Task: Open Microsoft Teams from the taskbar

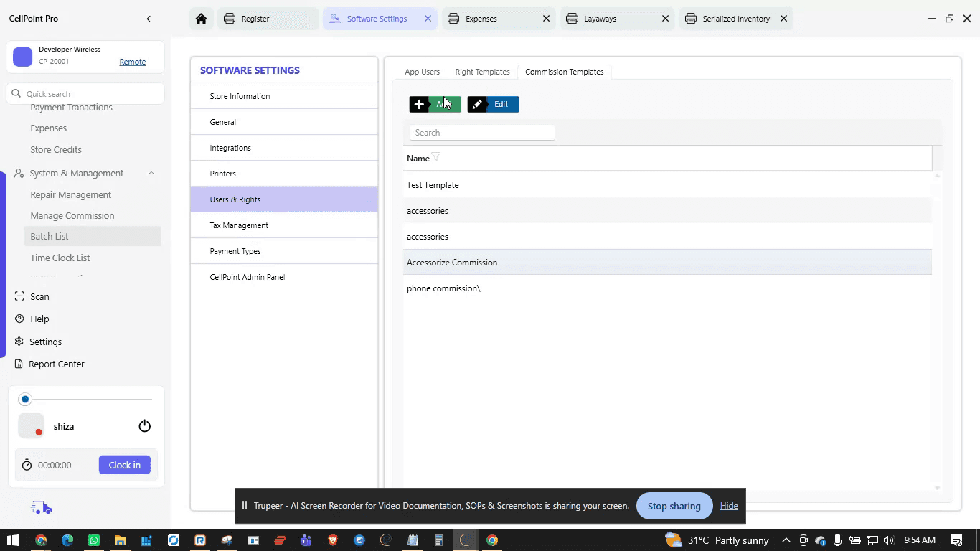Action: (306, 540)
